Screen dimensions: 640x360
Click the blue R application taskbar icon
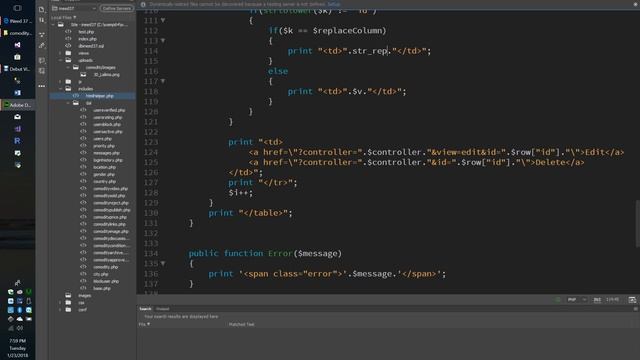(x=17, y=141)
